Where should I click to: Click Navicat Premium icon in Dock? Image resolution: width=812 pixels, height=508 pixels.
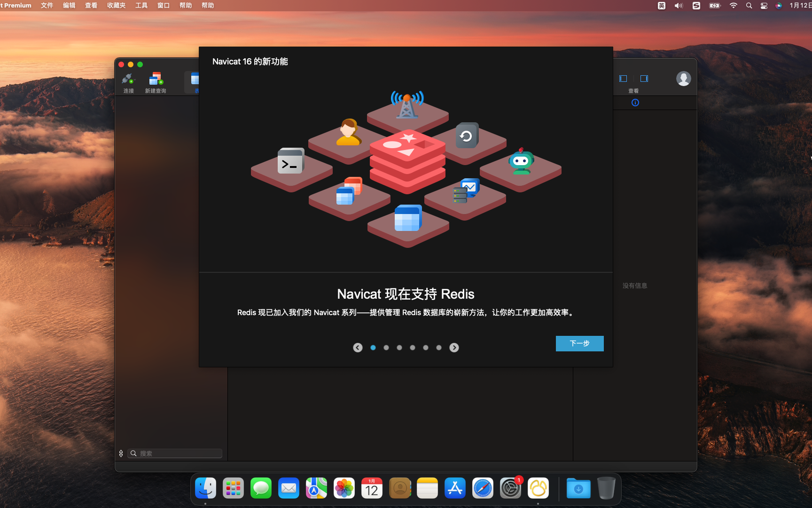(538, 488)
